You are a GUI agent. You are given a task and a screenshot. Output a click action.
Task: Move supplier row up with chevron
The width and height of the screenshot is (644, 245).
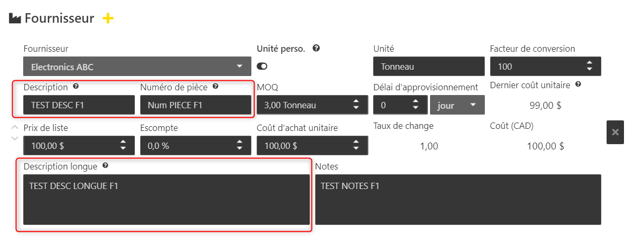(x=15, y=127)
